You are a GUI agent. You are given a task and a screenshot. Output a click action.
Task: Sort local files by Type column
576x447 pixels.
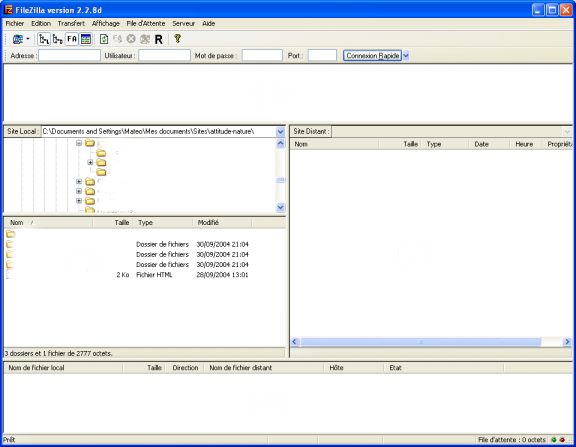point(162,223)
